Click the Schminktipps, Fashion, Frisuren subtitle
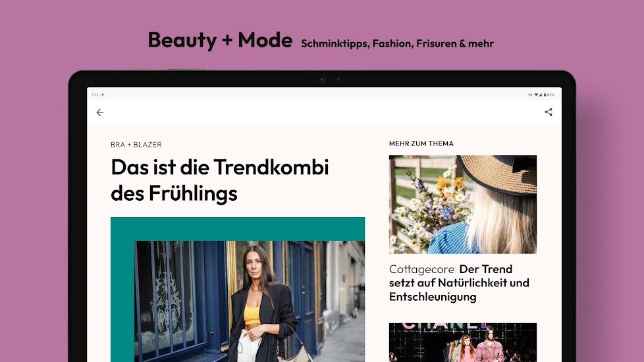 tap(397, 43)
